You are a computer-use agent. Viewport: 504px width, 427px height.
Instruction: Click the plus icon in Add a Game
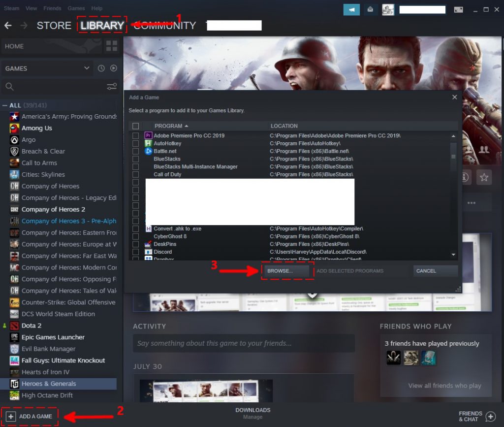click(x=11, y=416)
